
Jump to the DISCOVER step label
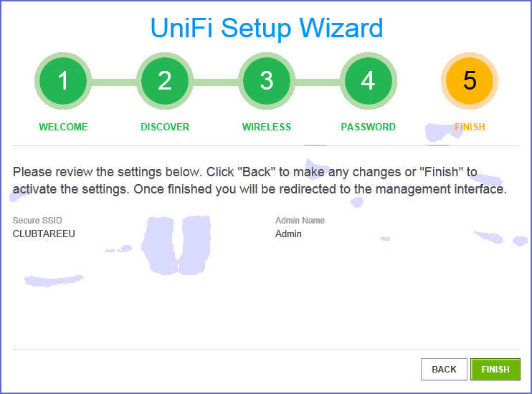(165, 127)
